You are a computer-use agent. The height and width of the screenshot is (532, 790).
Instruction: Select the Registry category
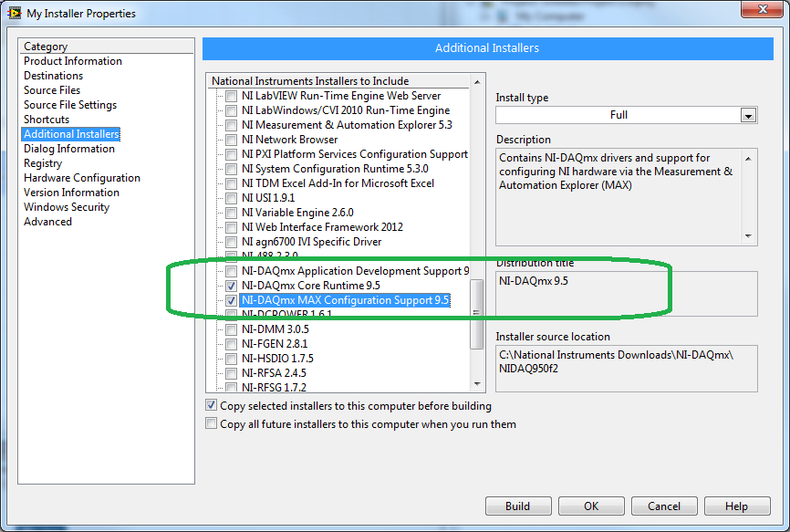coord(43,163)
